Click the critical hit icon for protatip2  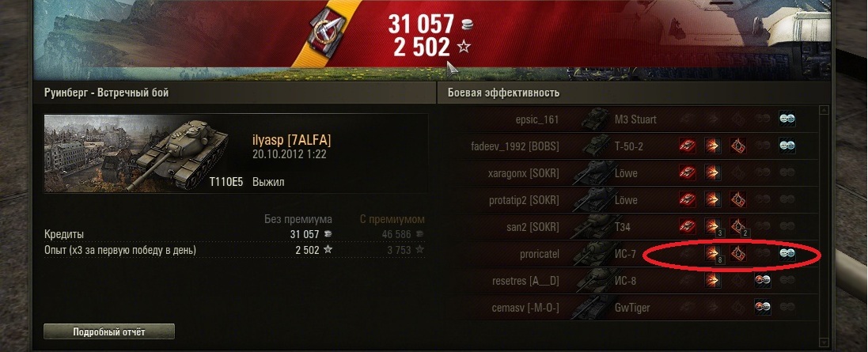[x=737, y=199]
